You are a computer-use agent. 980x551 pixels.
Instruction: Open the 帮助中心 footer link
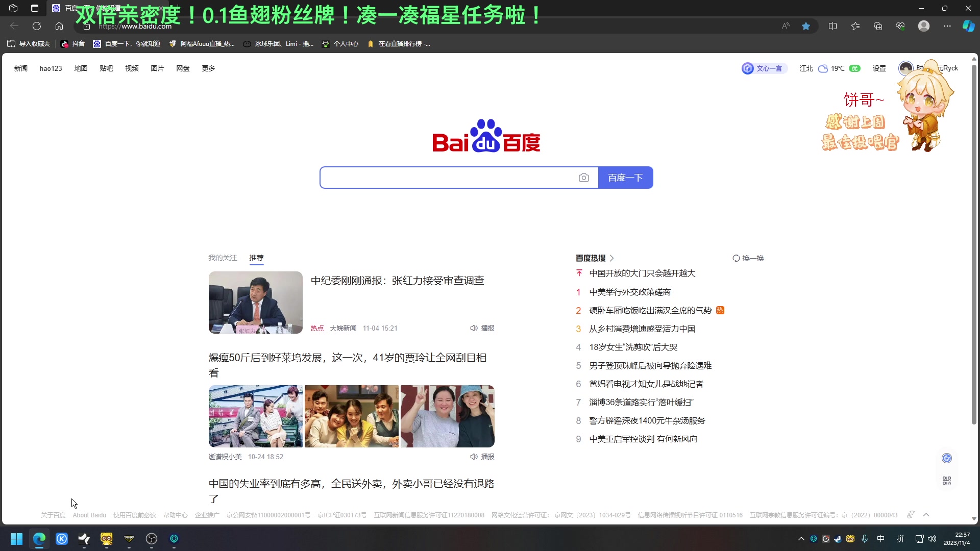[x=176, y=515]
